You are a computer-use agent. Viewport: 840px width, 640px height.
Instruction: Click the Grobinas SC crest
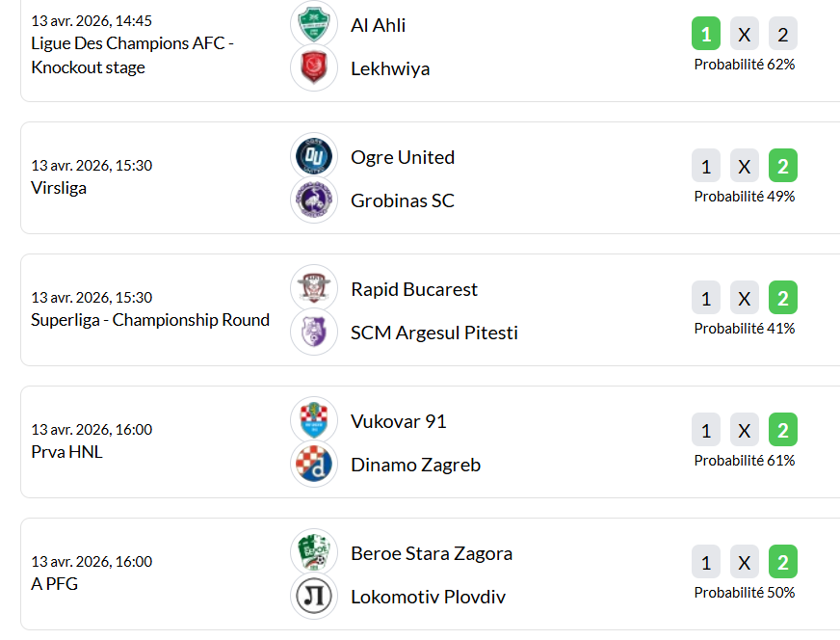(x=314, y=200)
